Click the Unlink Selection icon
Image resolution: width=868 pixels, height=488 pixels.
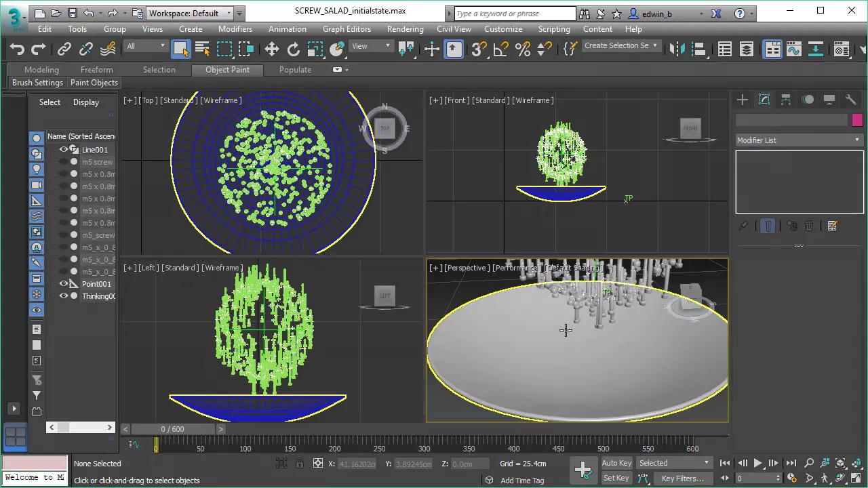86,49
